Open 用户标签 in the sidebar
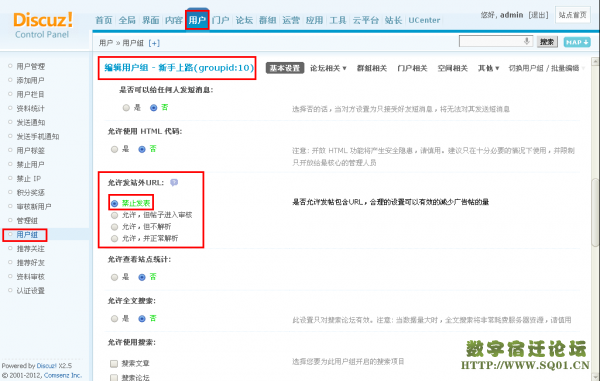The height and width of the screenshot is (381, 600). 31,151
